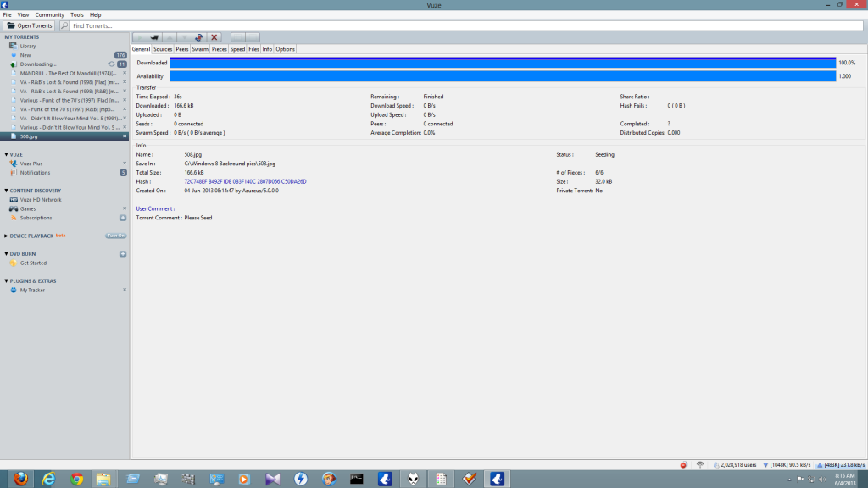Switch to the Info tab

(267, 49)
